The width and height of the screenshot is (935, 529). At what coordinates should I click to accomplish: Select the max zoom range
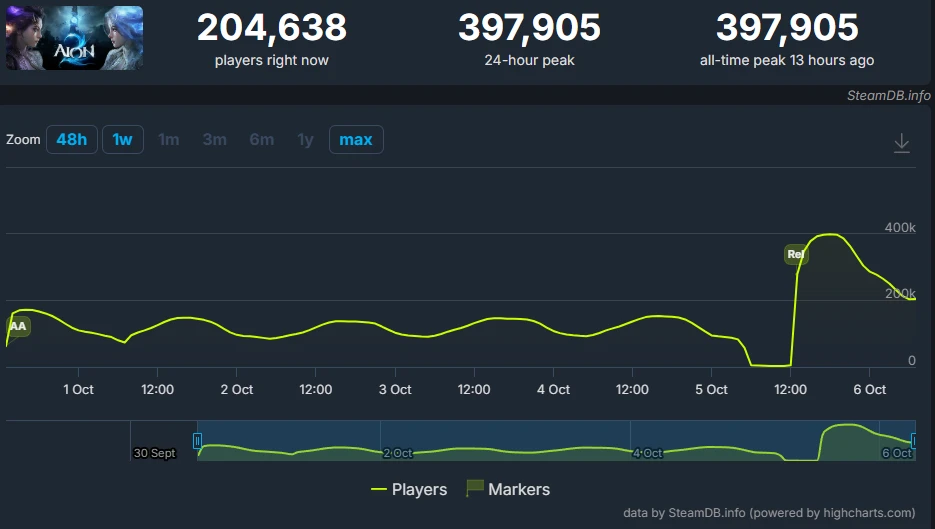coord(356,140)
